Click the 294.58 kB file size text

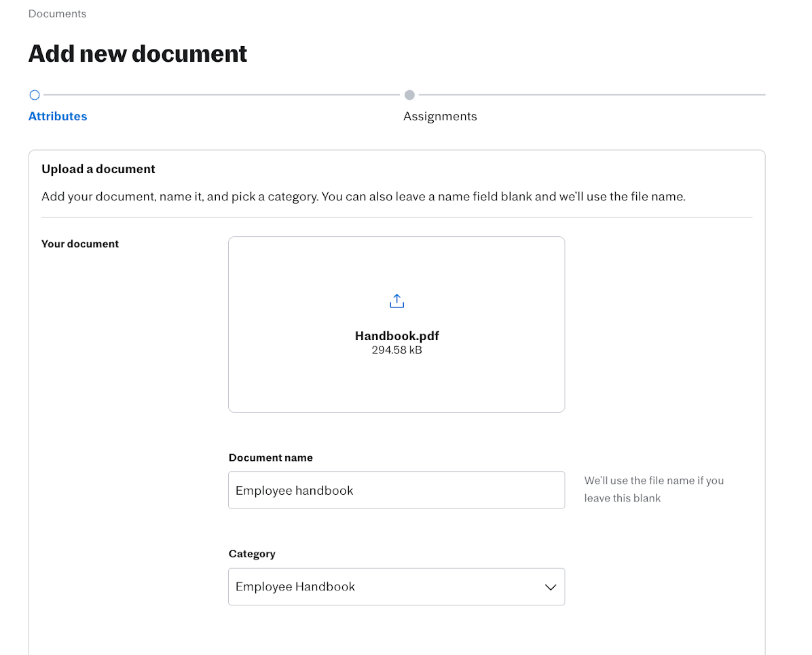tap(396, 350)
